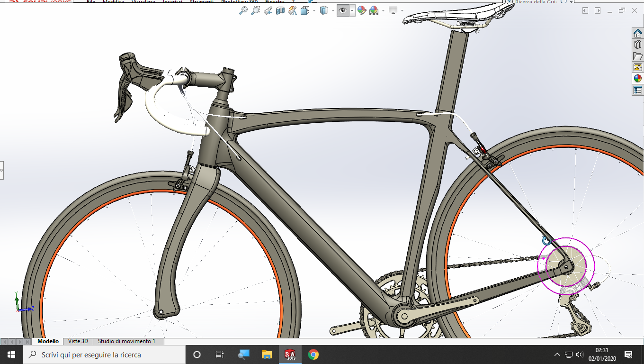
Task: Open the Appearances, Scenes and Decals tab
Action: coord(638,79)
